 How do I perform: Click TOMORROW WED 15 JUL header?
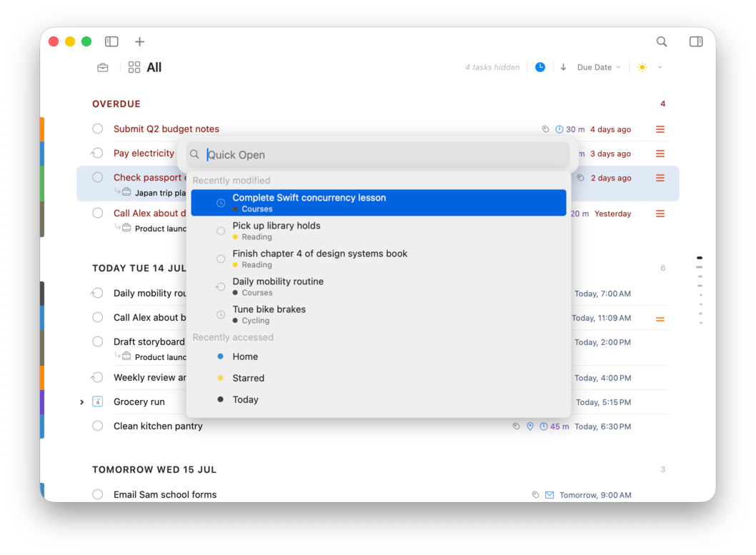154,470
